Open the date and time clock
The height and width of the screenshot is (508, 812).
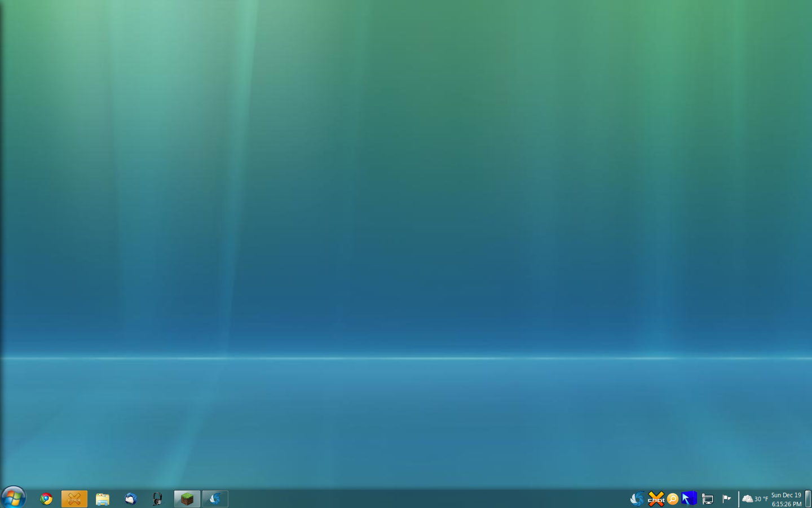[x=786, y=500]
